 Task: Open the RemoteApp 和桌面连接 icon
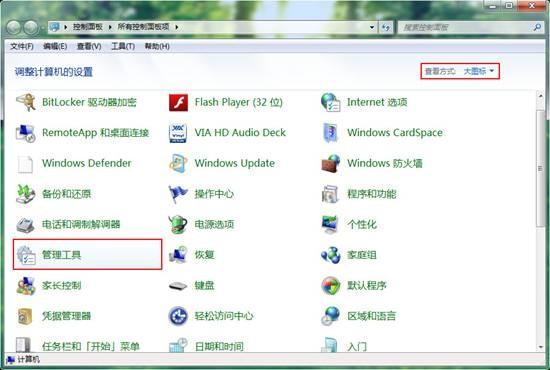26,133
